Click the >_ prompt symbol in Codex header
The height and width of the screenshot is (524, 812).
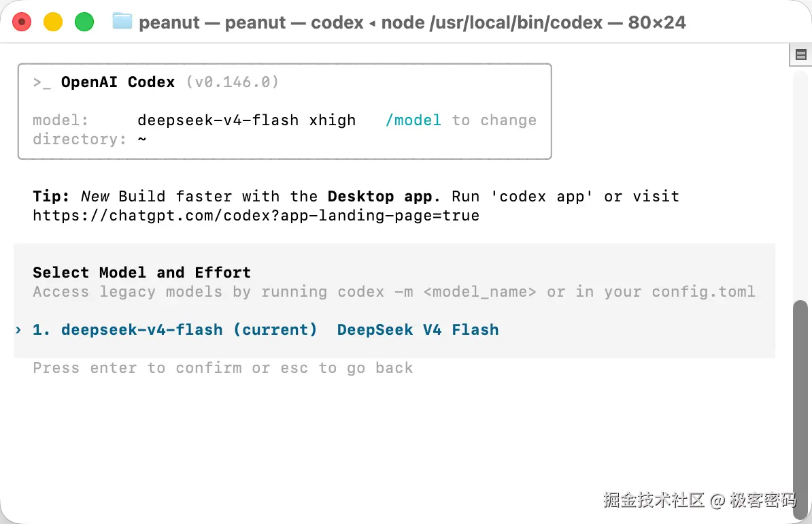(x=42, y=82)
